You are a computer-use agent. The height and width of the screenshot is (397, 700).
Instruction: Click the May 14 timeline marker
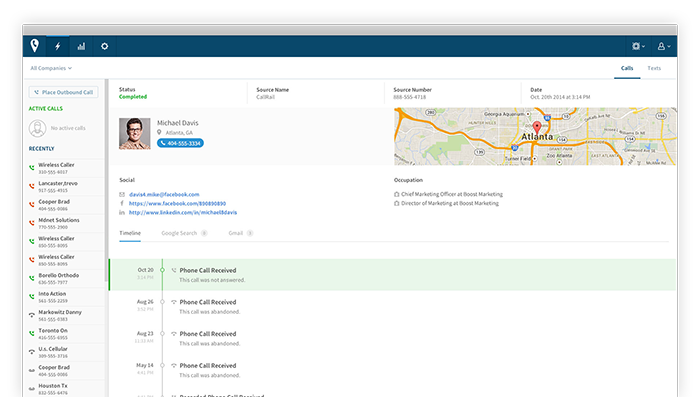(x=162, y=365)
